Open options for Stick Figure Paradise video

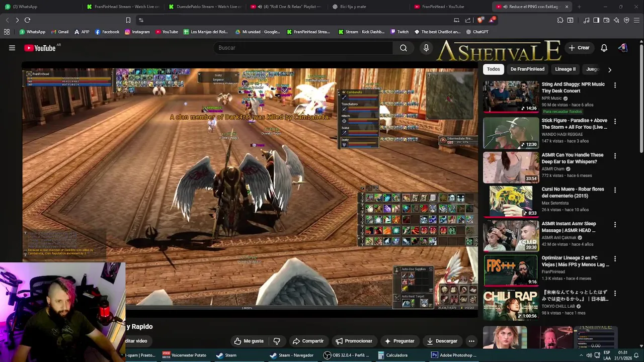615,121
